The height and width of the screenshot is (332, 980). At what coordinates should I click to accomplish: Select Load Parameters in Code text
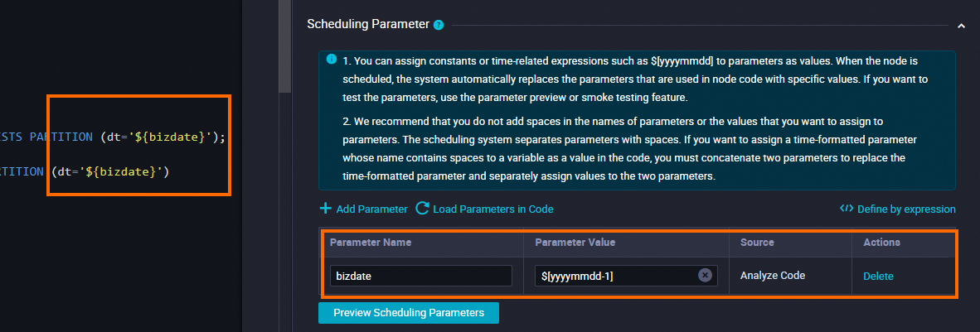coord(492,209)
